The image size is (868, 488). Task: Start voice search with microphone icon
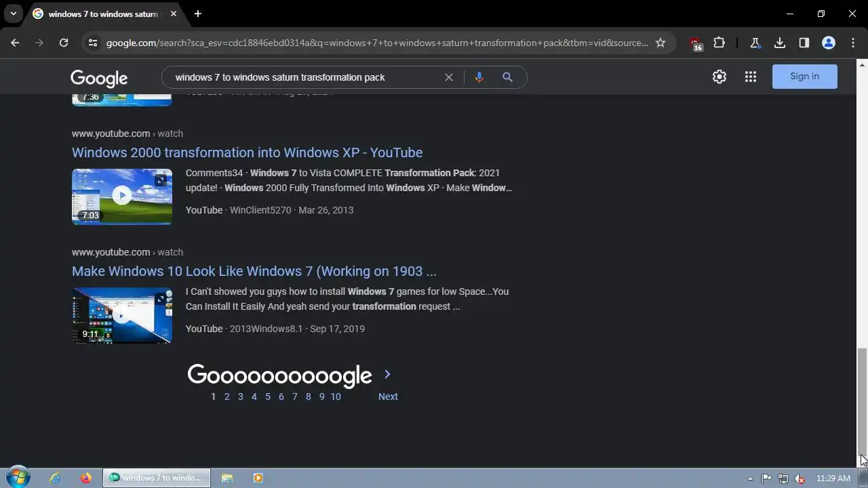coord(479,77)
